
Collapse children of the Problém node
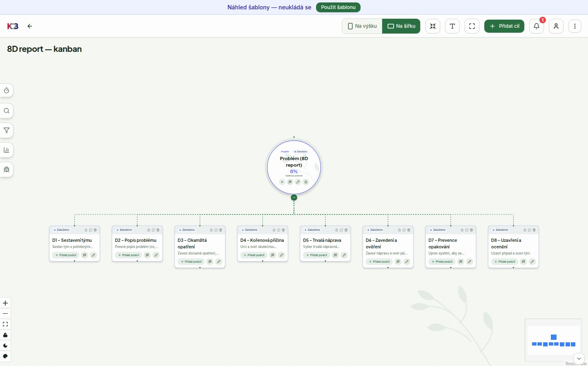point(294,198)
